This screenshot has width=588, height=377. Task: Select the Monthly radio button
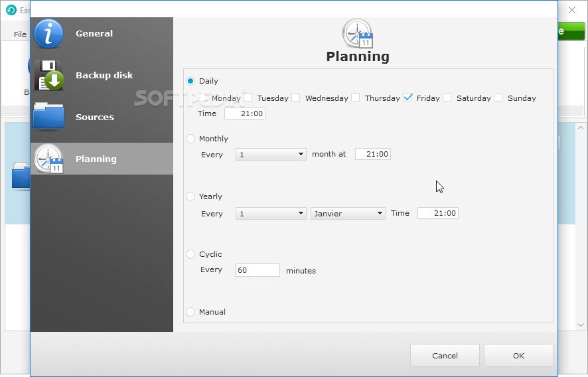tap(190, 139)
